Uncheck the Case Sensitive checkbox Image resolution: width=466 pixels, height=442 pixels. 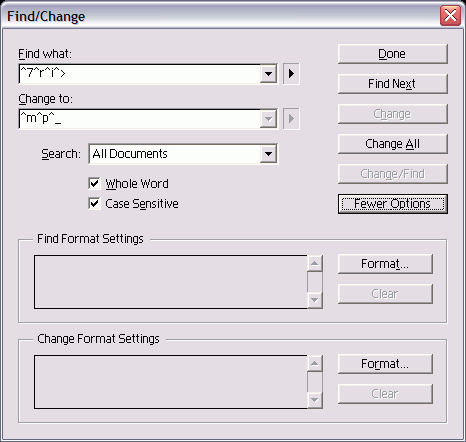(x=94, y=203)
